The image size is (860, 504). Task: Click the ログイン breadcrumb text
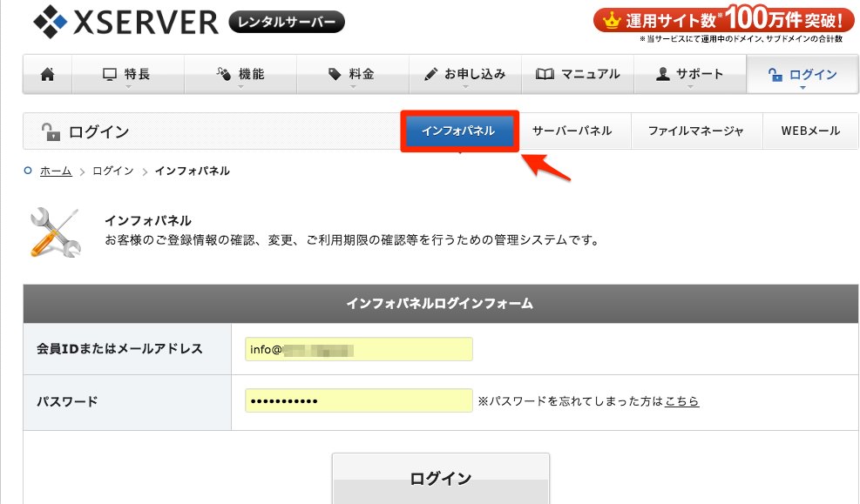tap(113, 171)
